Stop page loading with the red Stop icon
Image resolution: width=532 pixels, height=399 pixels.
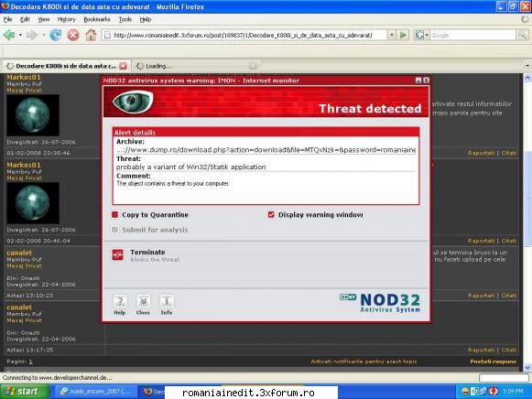click(x=73, y=35)
